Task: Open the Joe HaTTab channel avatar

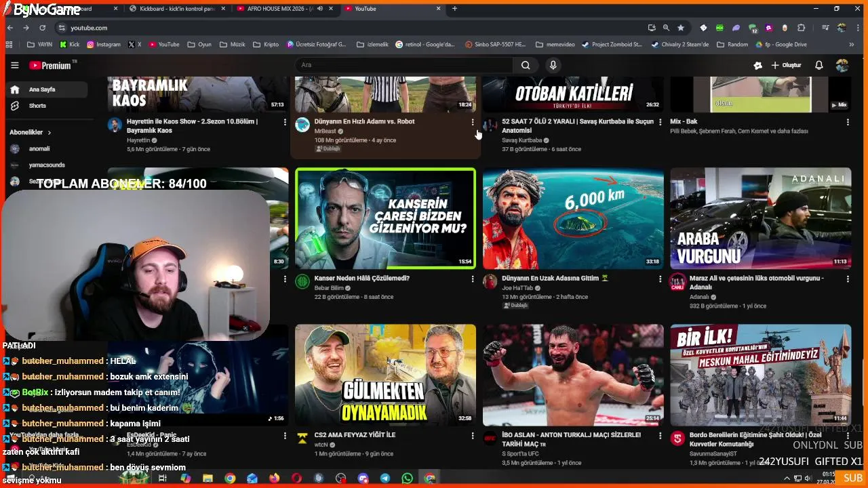Action: pyautogui.click(x=490, y=281)
